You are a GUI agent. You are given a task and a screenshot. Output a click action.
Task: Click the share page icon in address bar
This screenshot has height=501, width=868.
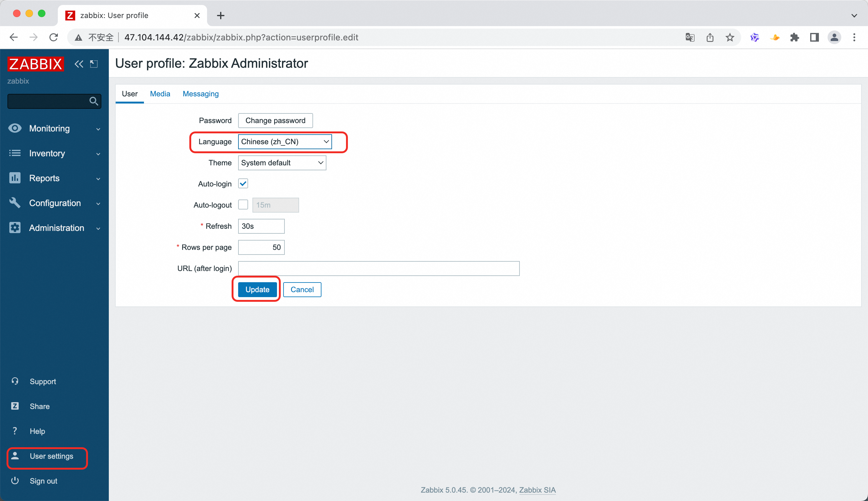click(710, 37)
